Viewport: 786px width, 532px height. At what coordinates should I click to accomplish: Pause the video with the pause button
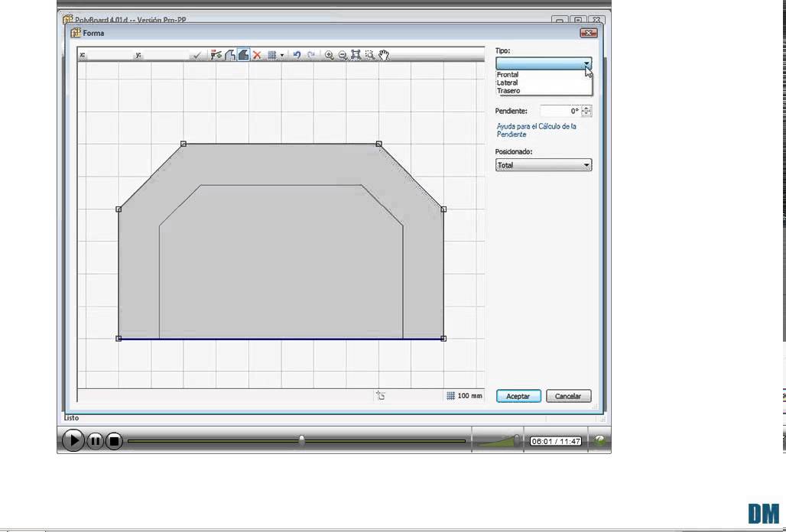[x=96, y=441]
